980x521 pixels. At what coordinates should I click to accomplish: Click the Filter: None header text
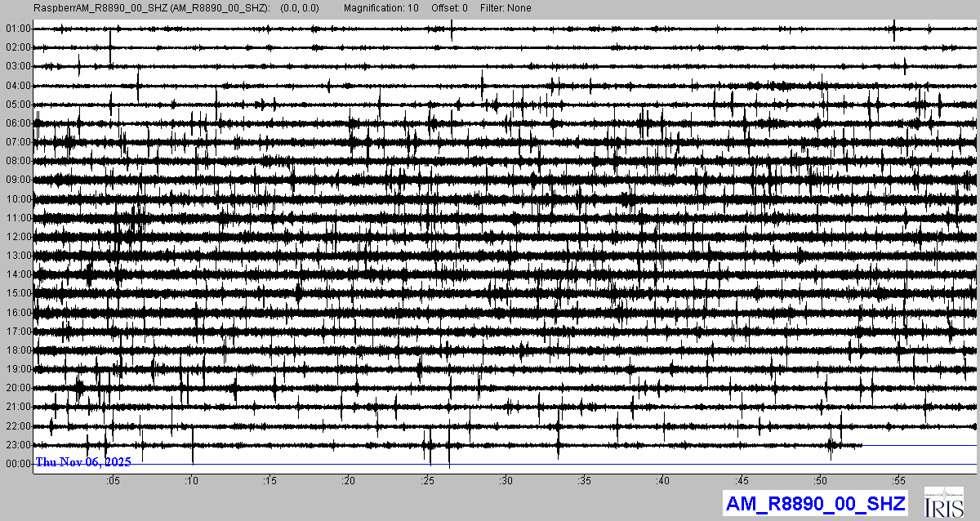pyautogui.click(x=504, y=8)
